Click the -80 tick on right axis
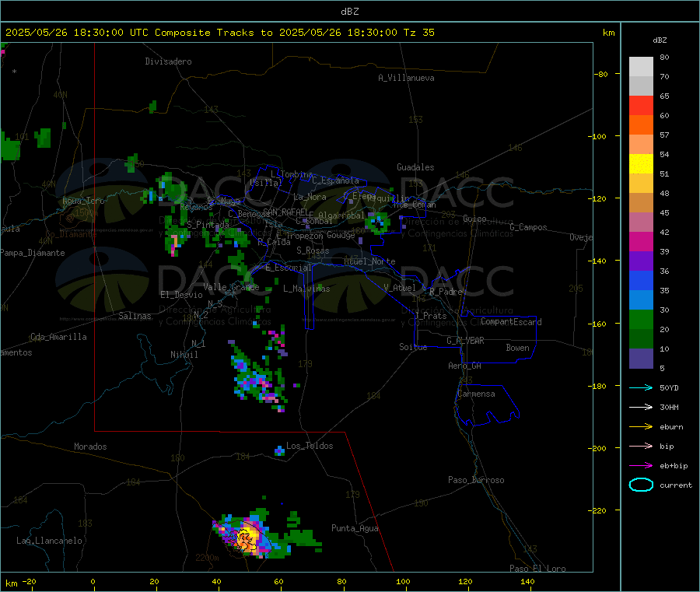 [601, 74]
